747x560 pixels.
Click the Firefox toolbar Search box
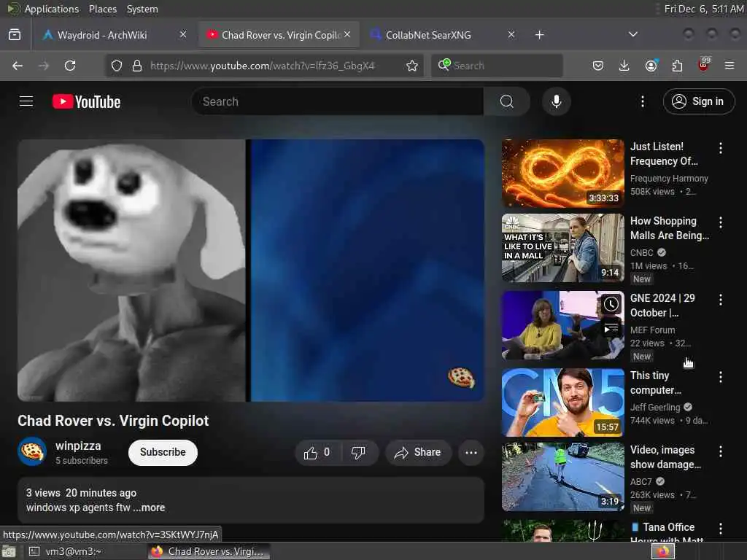[498, 66]
